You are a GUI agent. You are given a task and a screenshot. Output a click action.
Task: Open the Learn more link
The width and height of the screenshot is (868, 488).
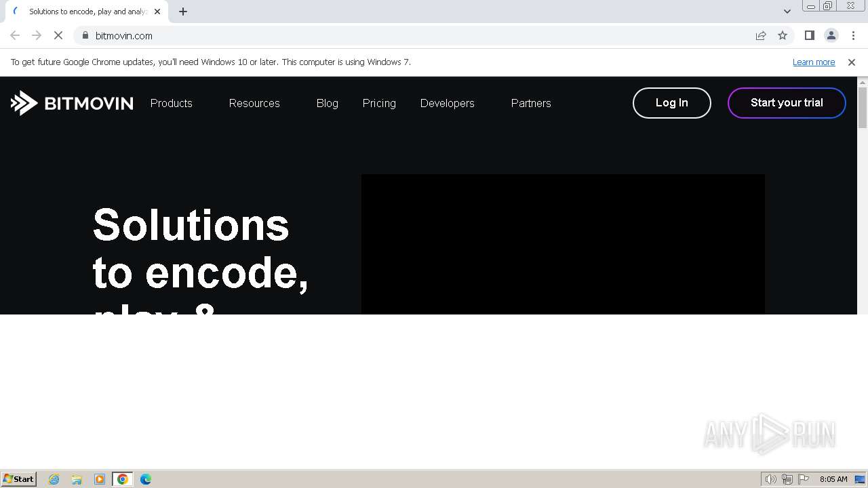click(814, 62)
